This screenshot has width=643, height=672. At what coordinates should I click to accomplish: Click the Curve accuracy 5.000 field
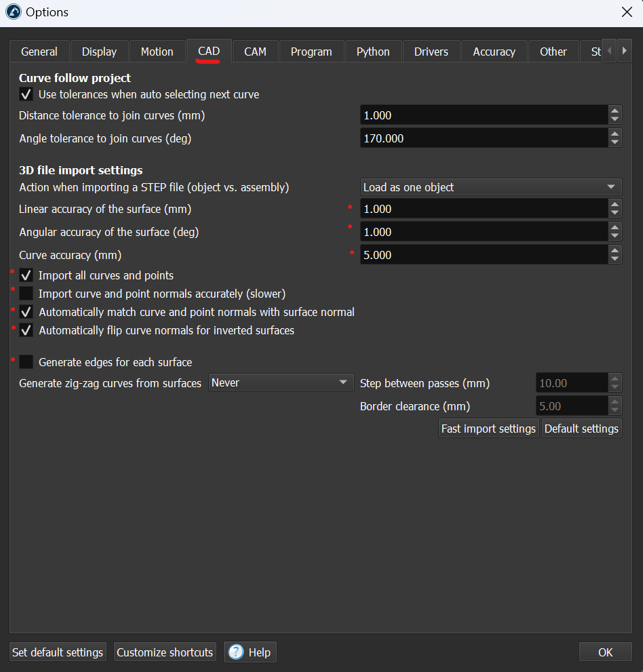coord(484,255)
